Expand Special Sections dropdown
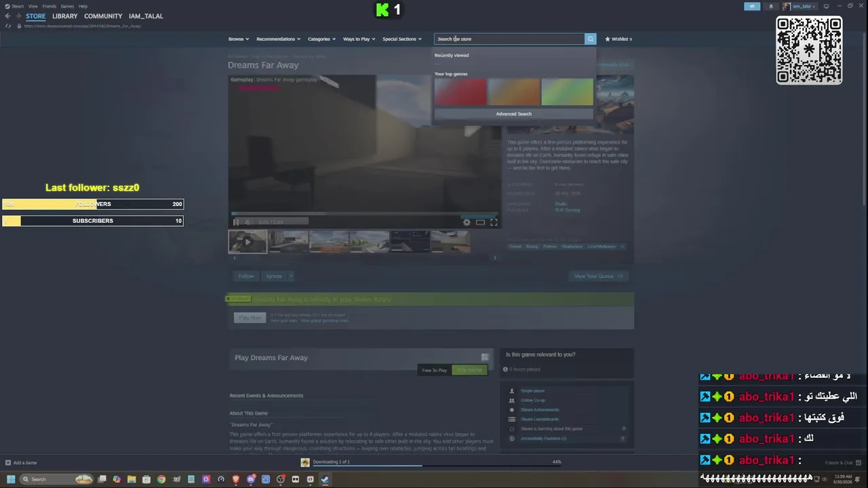 point(402,39)
